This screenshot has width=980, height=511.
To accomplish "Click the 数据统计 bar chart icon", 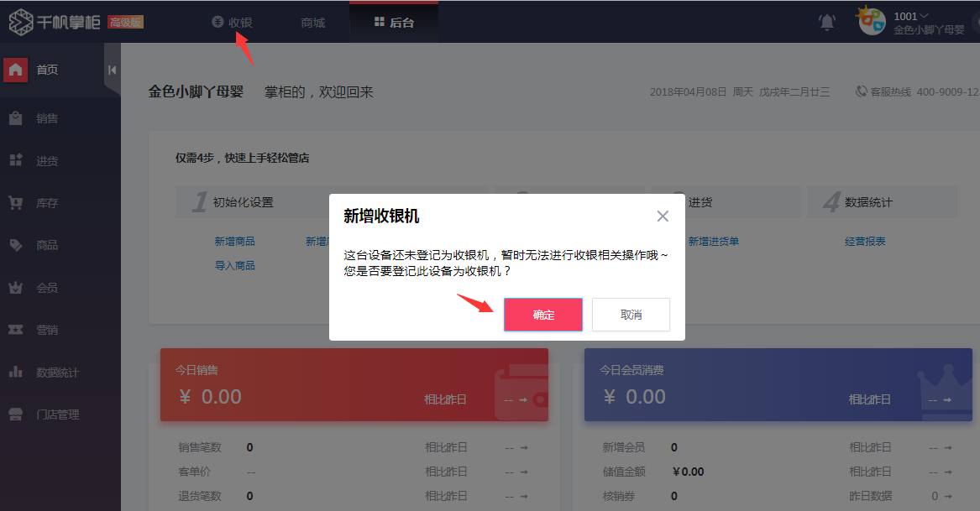I will [x=15, y=372].
